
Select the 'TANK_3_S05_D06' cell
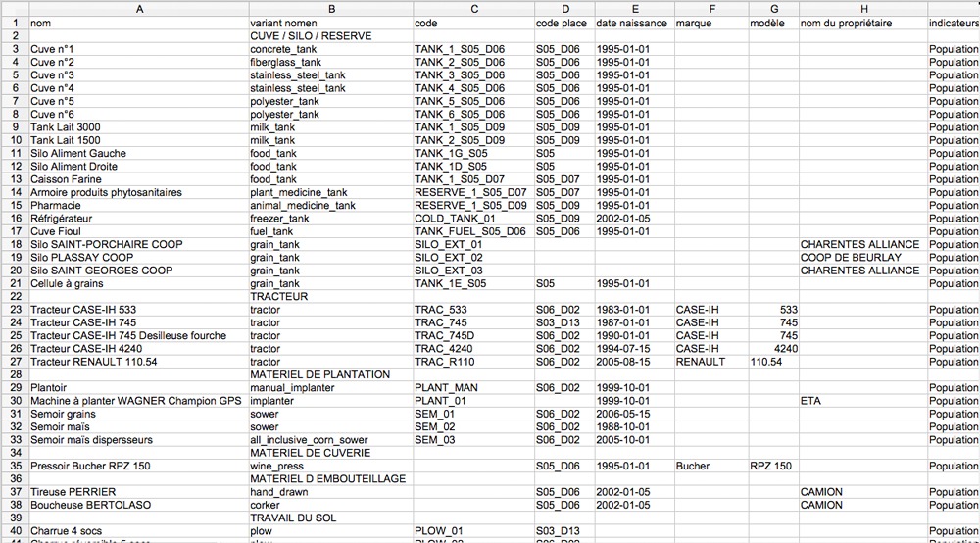click(x=473, y=75)
